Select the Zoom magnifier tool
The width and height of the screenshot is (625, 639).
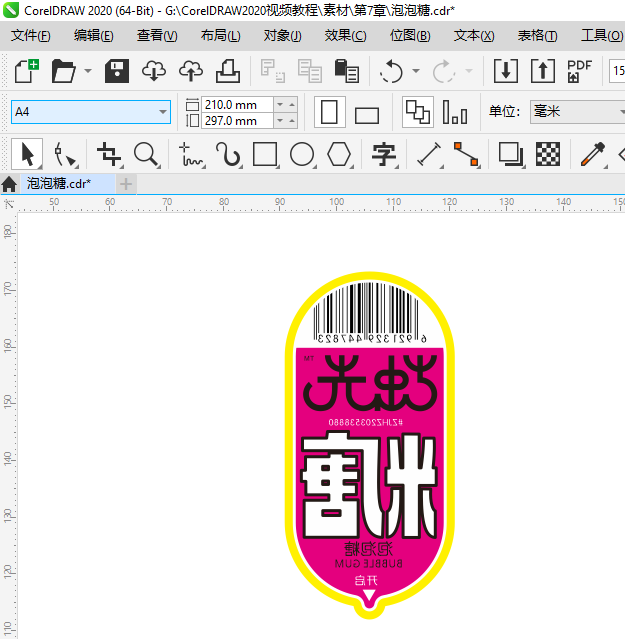pos(146,154)
